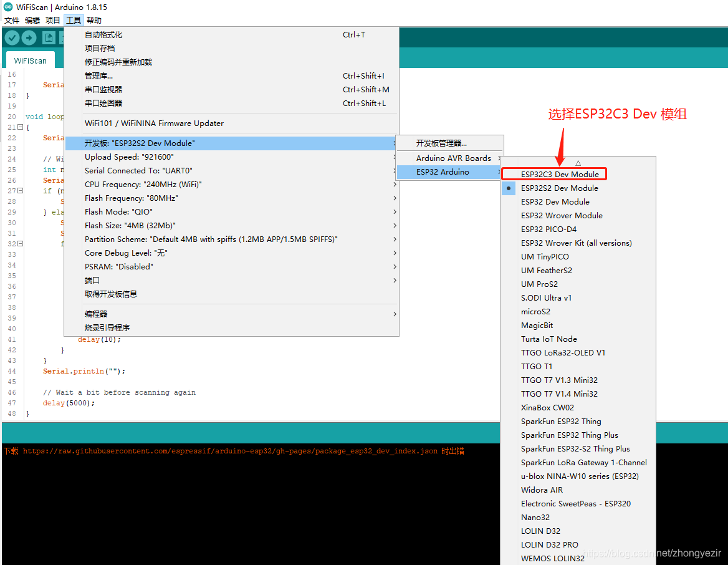Collapse the code fold marker at line 32

tap(21, 243)
